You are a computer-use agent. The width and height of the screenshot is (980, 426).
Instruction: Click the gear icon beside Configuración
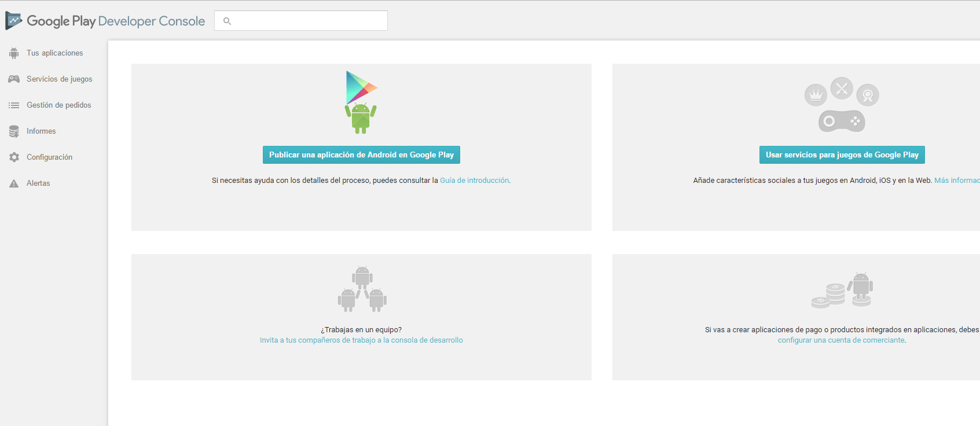pyautogui.click(x=14, y=157)
